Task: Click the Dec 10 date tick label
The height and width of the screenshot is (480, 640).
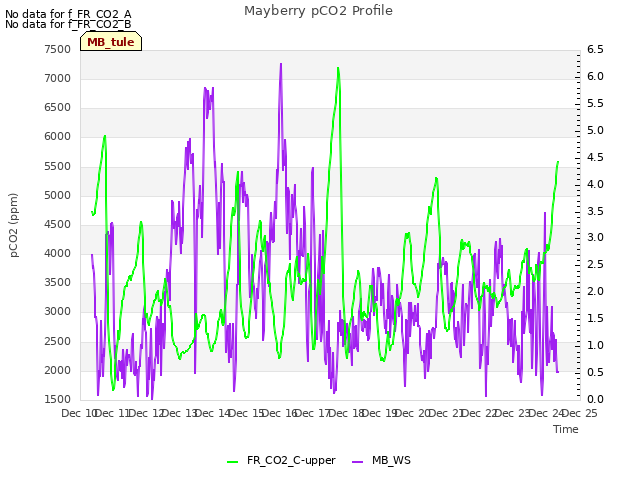Action: pyautogui.click(x=79, y=413)
